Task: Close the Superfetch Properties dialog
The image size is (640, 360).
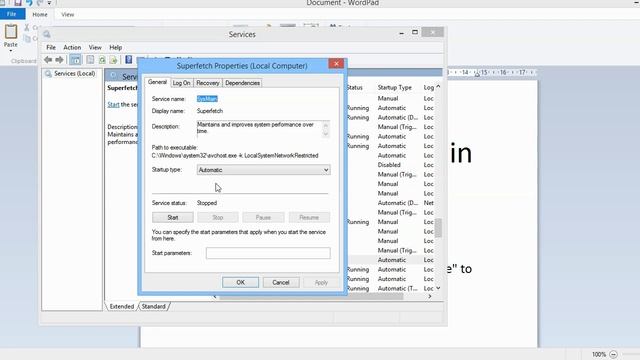Action: [x=336, y=64]
